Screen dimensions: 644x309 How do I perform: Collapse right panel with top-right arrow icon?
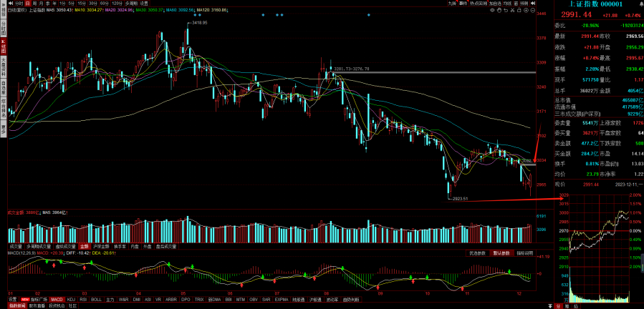tap(533, 4)
